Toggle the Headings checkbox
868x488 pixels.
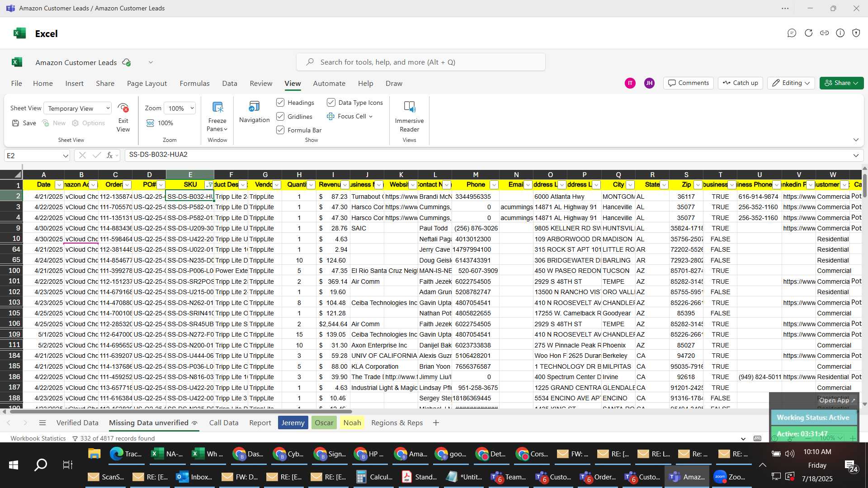tap(280, 103)
